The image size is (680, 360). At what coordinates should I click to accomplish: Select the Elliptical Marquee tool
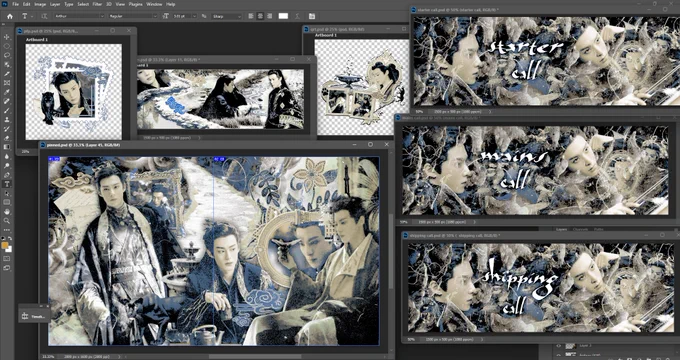click(7, 46)
